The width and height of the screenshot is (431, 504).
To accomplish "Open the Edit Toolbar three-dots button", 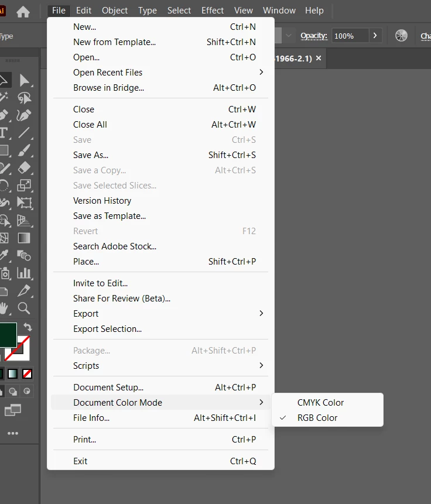I will (13, 433).
